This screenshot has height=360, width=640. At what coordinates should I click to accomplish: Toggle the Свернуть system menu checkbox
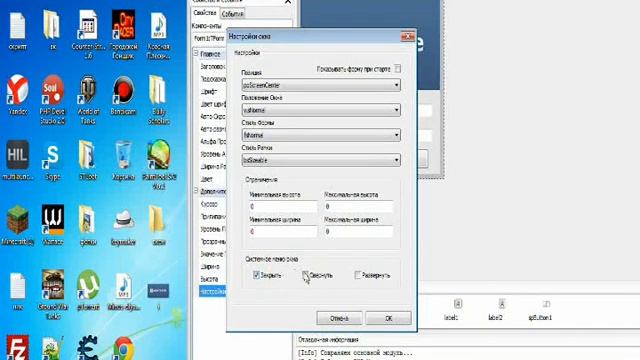[x=305, y=275]
